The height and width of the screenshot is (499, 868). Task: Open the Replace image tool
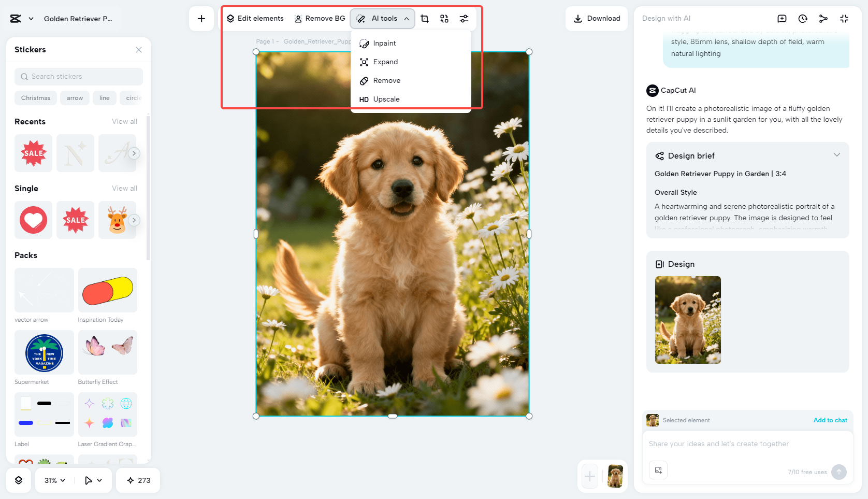[444, 18]
